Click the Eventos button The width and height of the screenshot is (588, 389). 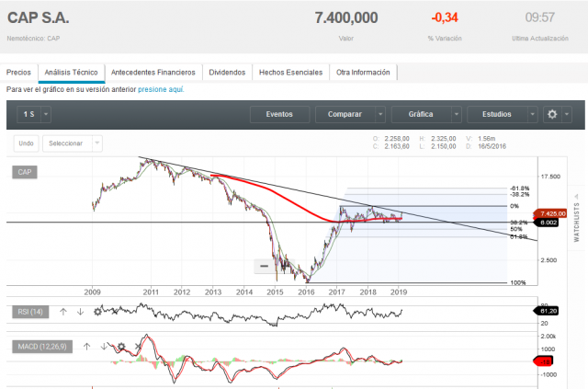pyautogui.click(x=279, y=114)
